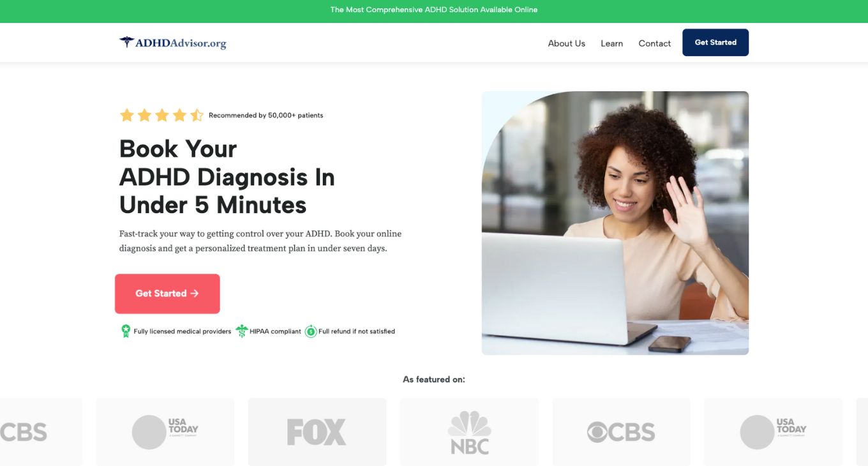868x466 pixels.
Task: Click the green licensed providers badge icon
Action: coord(126,331)
